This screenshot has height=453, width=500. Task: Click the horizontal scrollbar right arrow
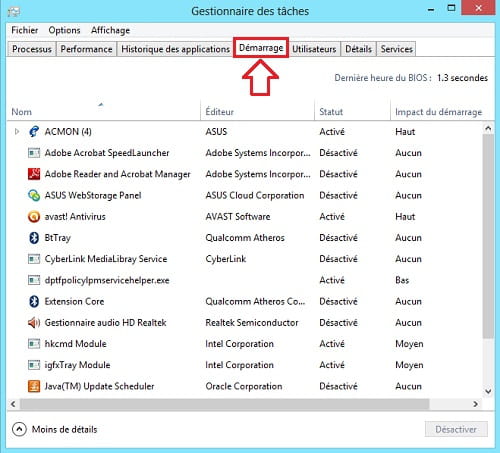pyautogui.click(x=476, y=404)
